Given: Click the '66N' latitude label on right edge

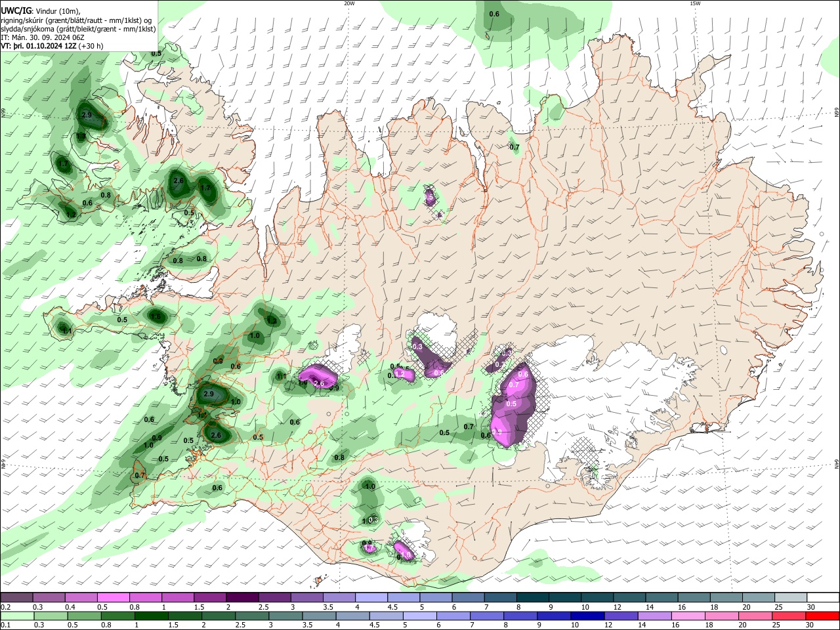Looking at the screenshot, I should pyautogui.click(x=837, y=114).
